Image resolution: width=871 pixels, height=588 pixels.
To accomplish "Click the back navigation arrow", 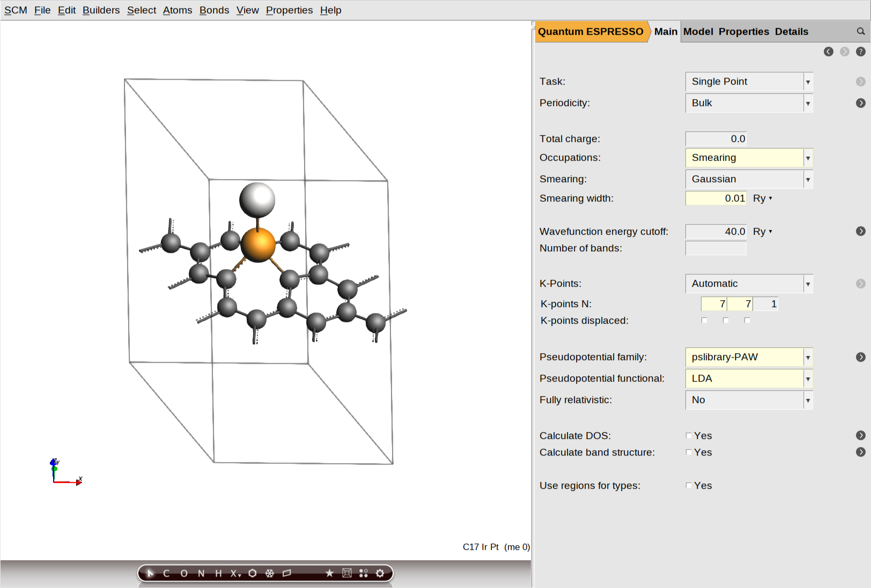I will [x=829, y=51].
